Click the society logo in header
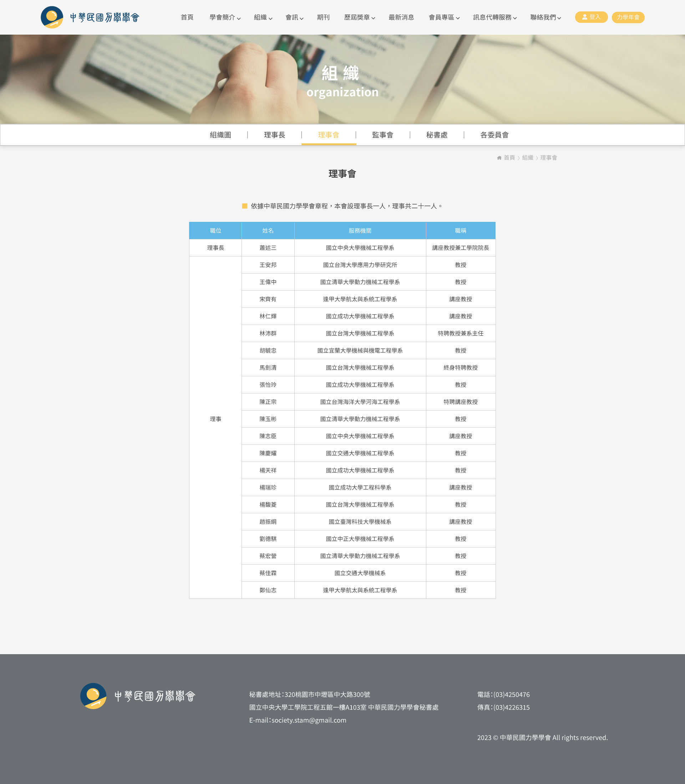 pos(90,17)
